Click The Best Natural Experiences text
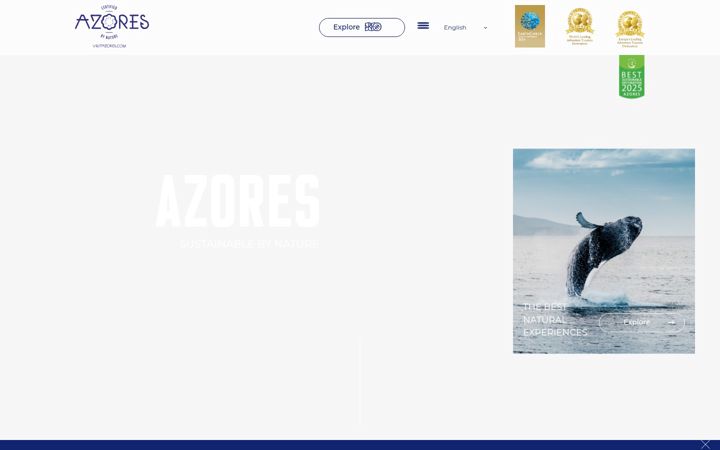The width and height of the screenshot is (720, 450). coord(555,320)
